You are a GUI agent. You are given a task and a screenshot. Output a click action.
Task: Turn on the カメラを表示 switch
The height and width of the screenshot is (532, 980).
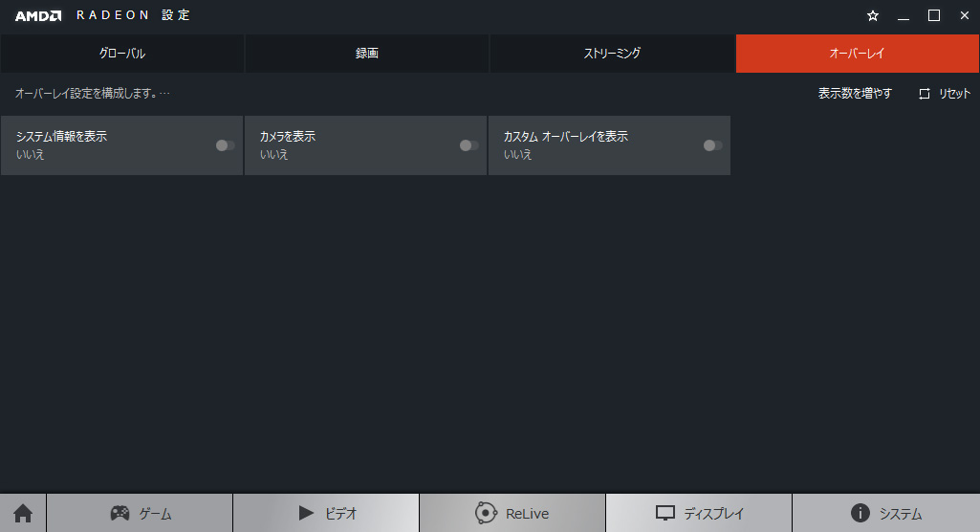click(468, 145)
